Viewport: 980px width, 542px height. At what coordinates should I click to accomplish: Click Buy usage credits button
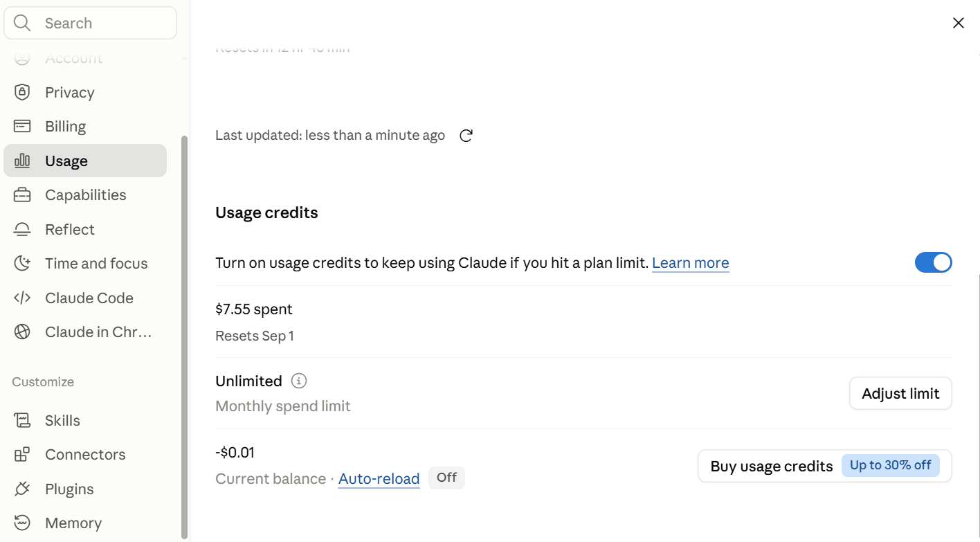[825, 466]
